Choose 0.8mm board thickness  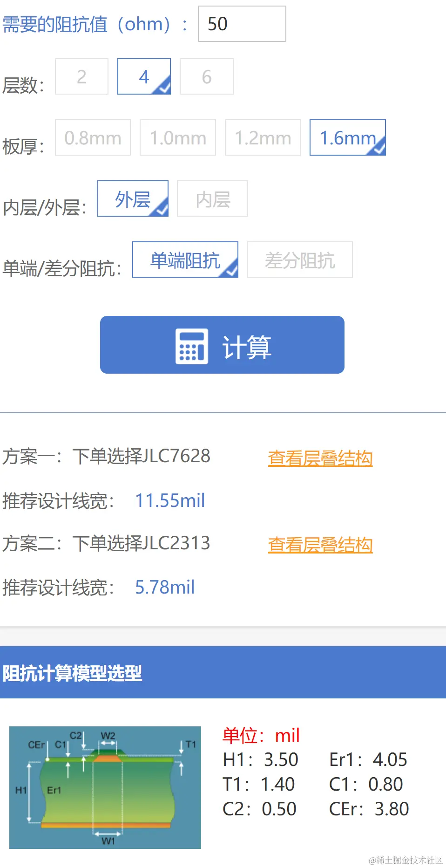pyautogui.click(x=93, y=137)
